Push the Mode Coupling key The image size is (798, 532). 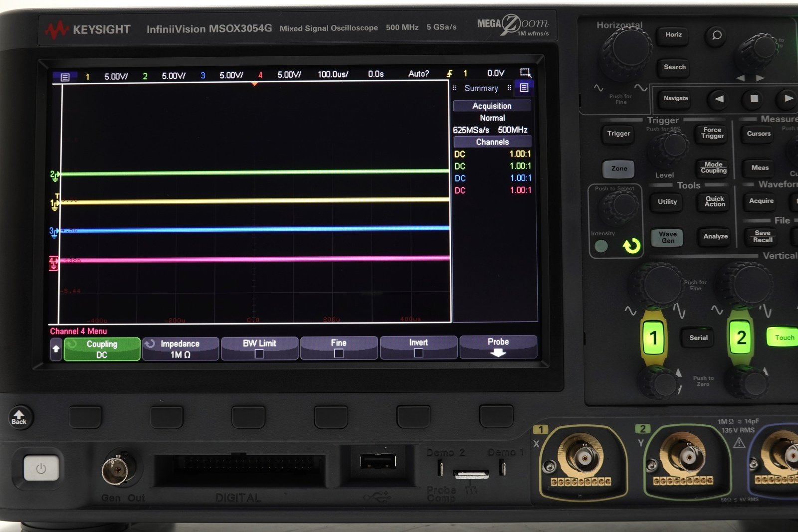click(713, 168)
